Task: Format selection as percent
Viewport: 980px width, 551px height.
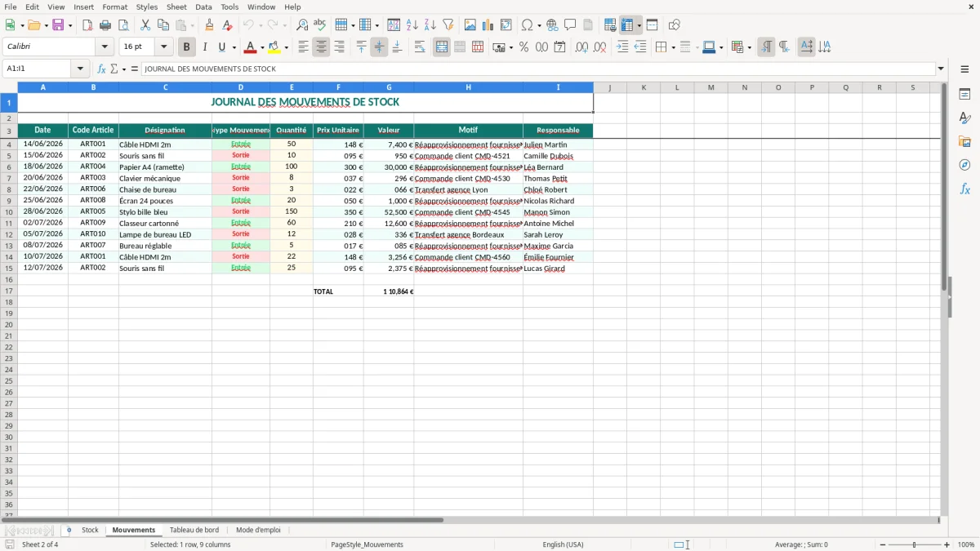Action: pyautogui.click(x=524, y=47)
